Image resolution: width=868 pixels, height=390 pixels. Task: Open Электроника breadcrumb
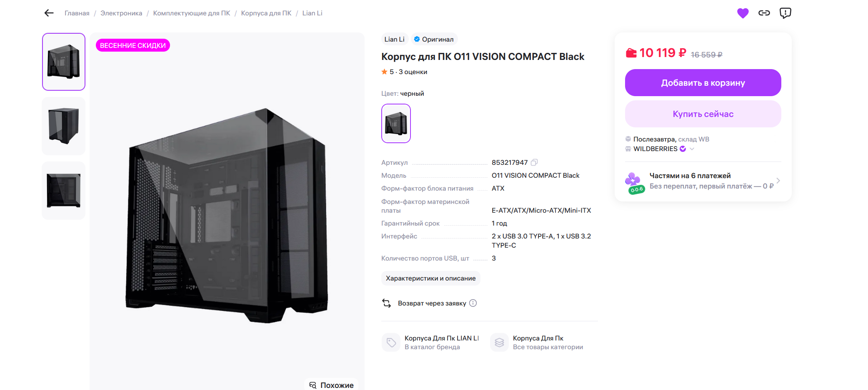[x=121, y=13]
